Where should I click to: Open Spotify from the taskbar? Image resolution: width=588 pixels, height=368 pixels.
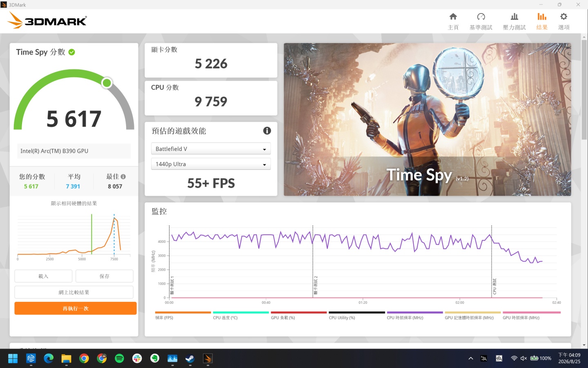119,359
